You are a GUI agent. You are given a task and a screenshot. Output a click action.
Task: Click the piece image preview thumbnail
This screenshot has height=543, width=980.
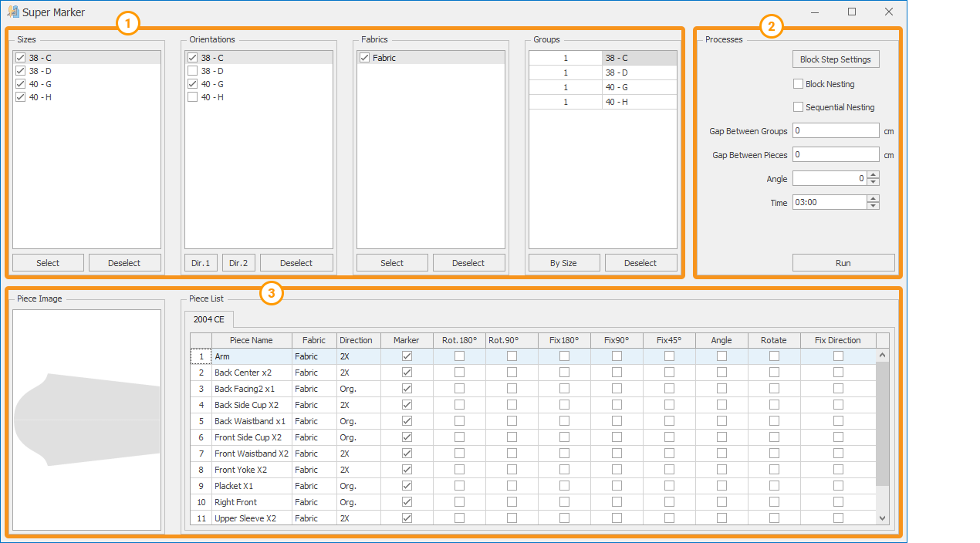(x=86, y=420)
